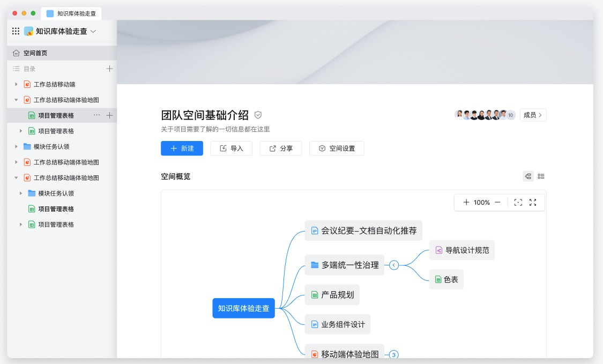Click the 新建 button

[182, 148]
